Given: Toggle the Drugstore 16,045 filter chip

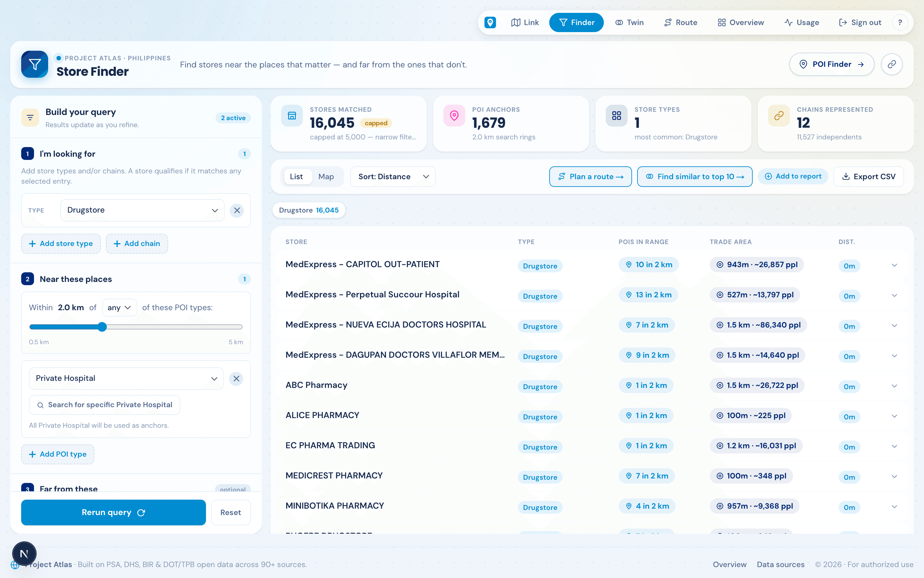Looking at the screenshot, I should (309, 210).
